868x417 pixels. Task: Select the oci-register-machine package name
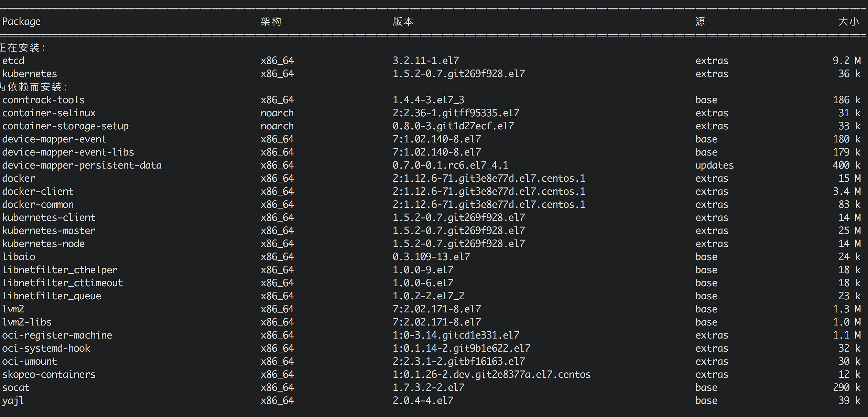(57, 335)
